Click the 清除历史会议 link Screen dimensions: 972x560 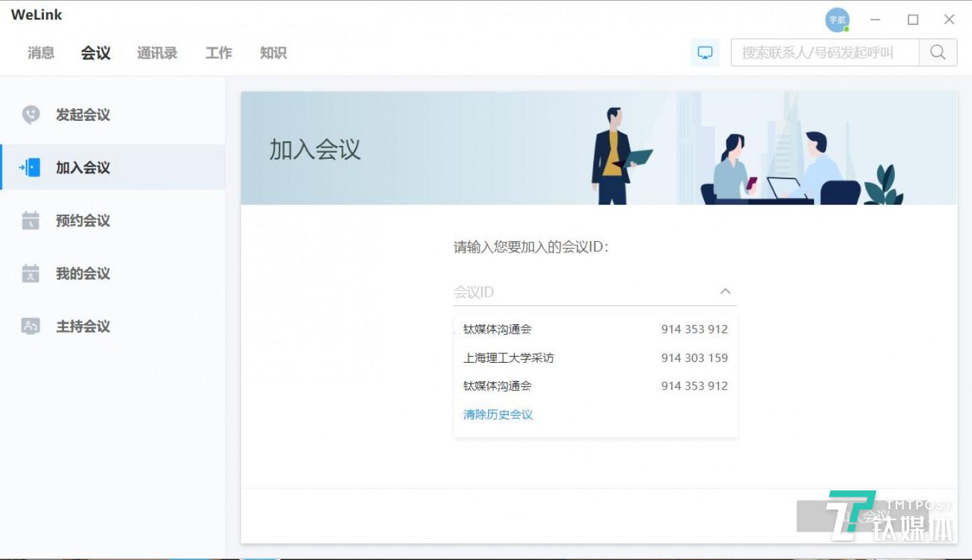click(498, 414)
